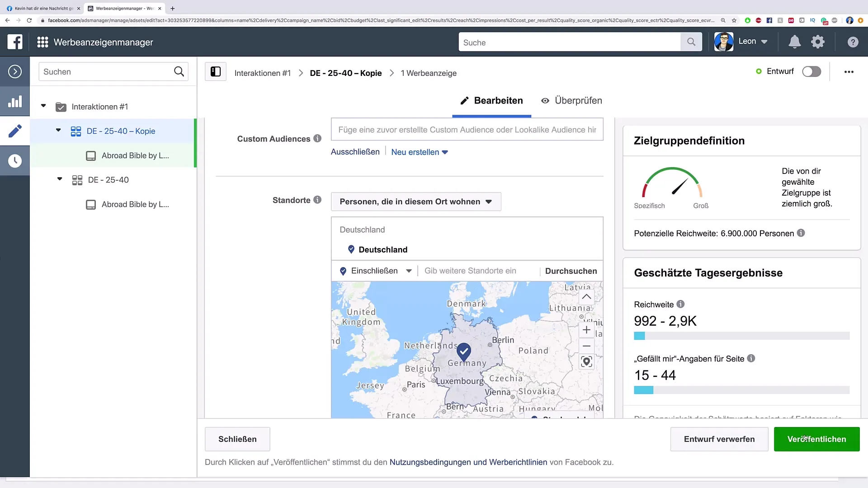Open the three-dots more options menu
The height and width of the screenshot is (488, 868).
(x=849, y=72)
